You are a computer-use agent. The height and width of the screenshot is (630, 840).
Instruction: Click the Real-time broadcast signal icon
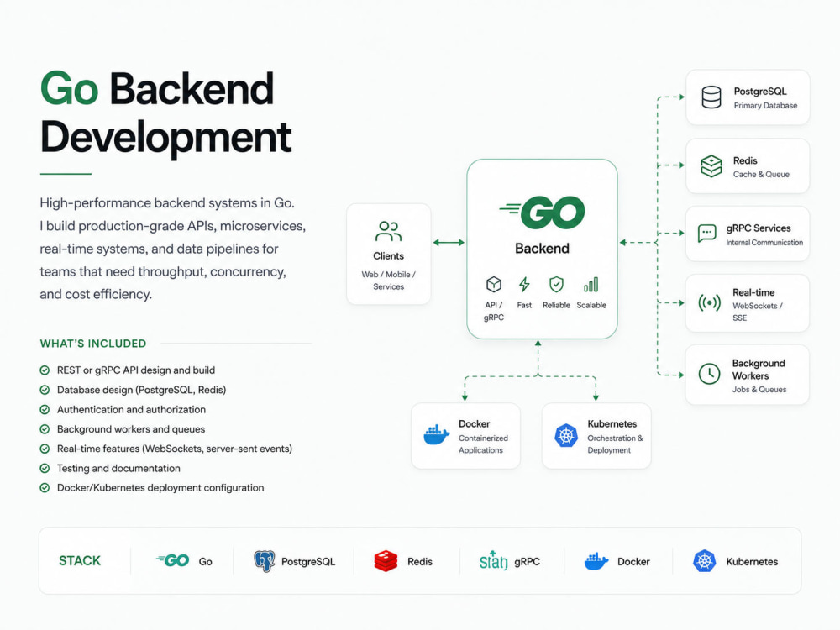click(x=709, y=302)
